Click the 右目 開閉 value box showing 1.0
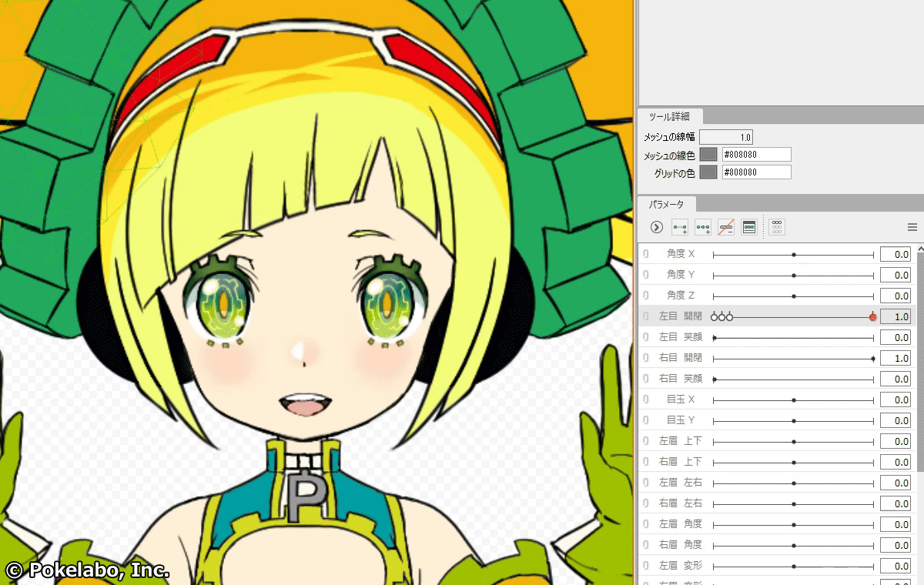This screenshot has width=924, height=585. pos(896,358)
